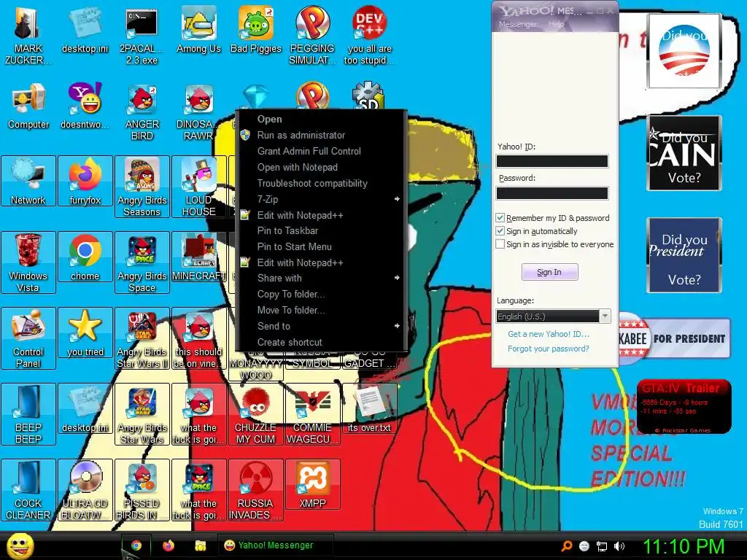Select Move To folder...
This screenshot has height=560, width=747.
click(321, 310)
